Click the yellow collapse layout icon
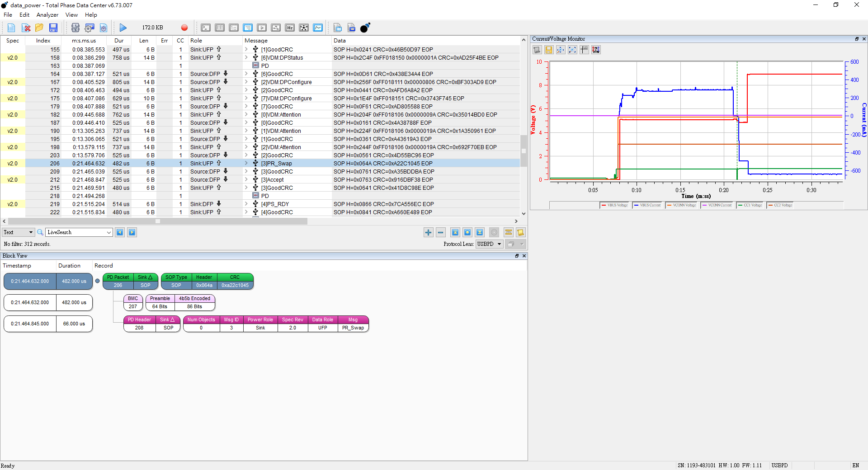Image resolution: width=868 pixels, height=470 pixels. [x=508, y=232]
